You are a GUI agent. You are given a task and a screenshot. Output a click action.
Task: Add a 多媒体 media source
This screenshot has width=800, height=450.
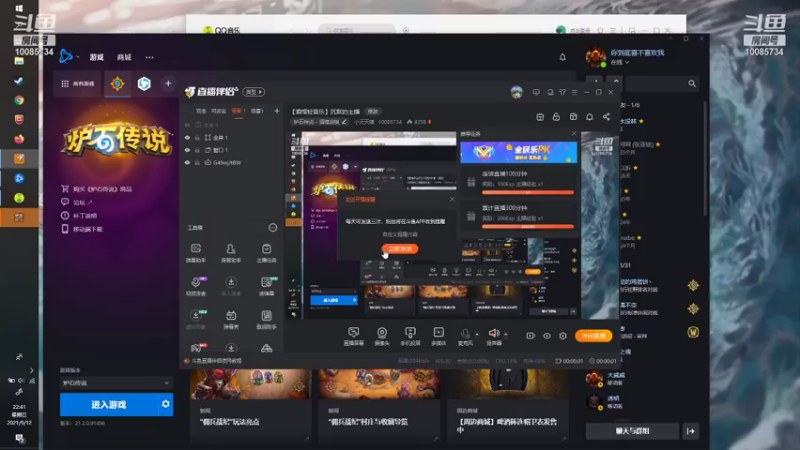(x=438, y=337)
